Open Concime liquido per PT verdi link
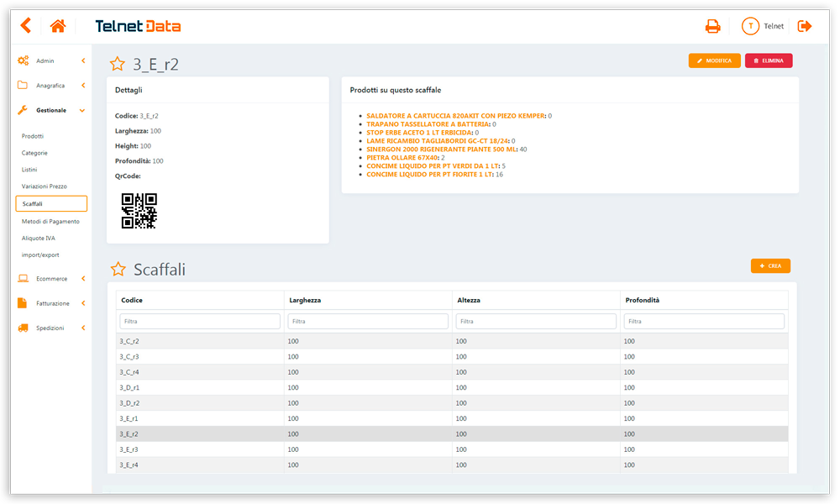Screen dimensions: 840x504 (433, 166)
